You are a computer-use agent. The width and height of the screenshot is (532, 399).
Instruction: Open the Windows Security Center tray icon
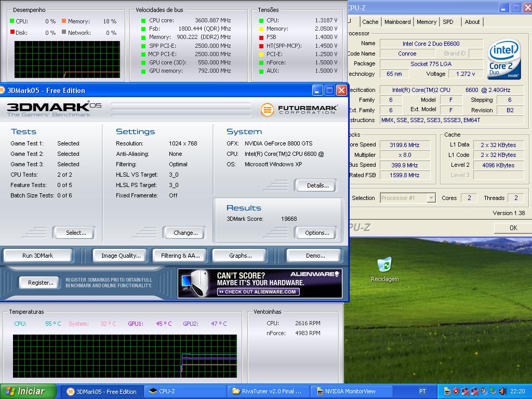tap(456, 391)
